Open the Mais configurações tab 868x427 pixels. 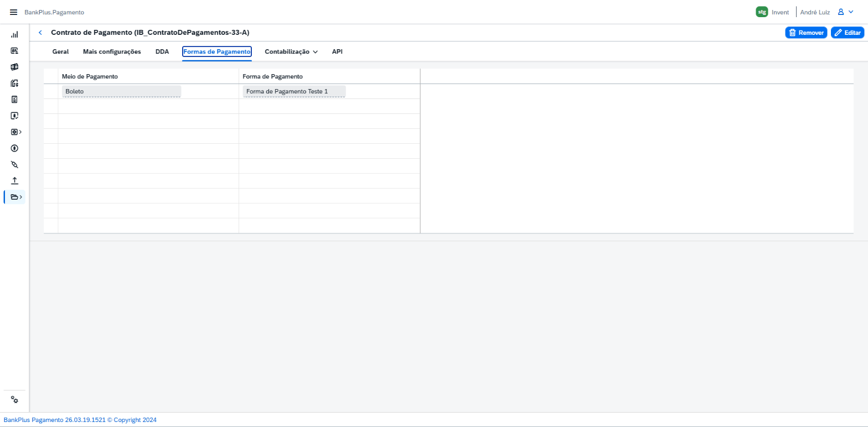pos(112,51)
